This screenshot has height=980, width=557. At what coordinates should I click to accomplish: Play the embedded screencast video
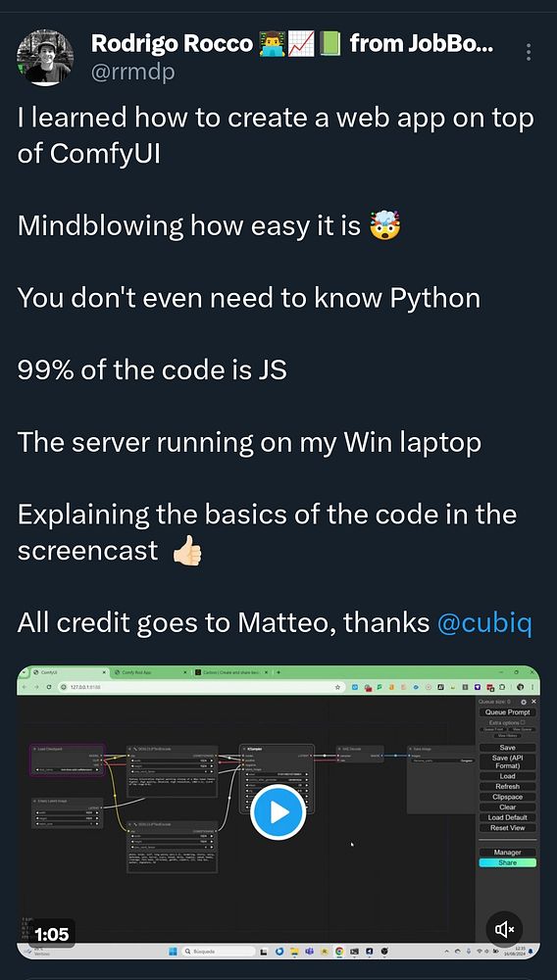pos(278,812)
